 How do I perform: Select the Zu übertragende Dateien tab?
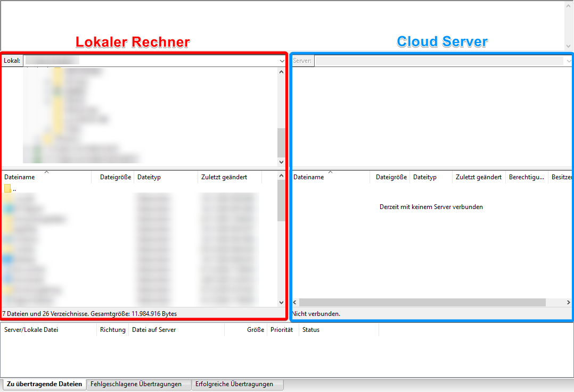coord(44,384)
